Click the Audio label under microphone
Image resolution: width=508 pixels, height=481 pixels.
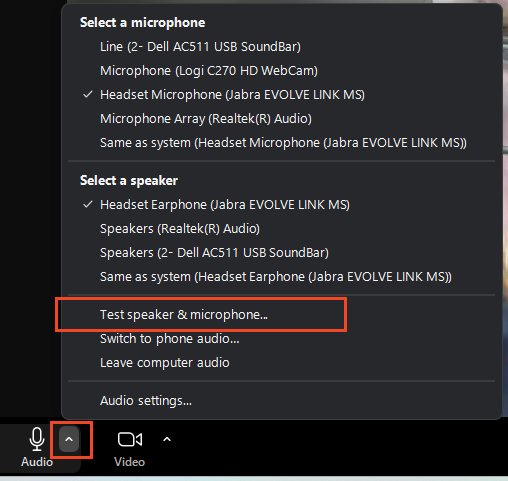(x=37, y=462)
